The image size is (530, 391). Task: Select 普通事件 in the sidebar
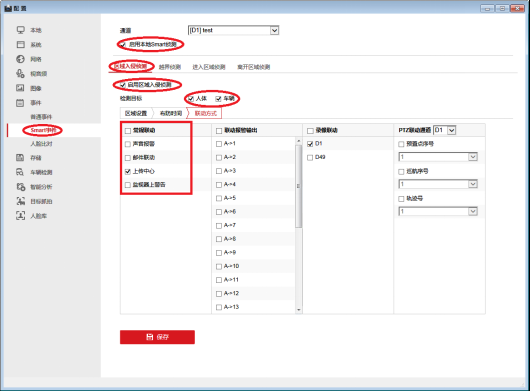coord(41,117)
